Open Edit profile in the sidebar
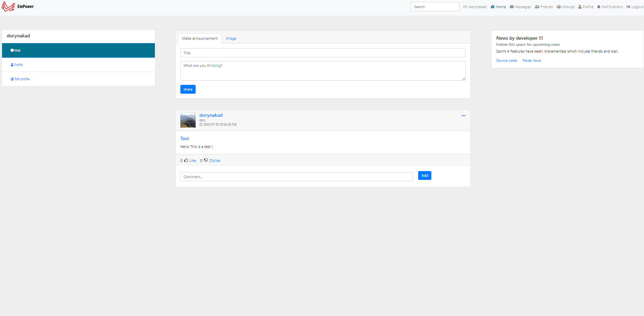 pyautogui.click(x=78, y=79)
